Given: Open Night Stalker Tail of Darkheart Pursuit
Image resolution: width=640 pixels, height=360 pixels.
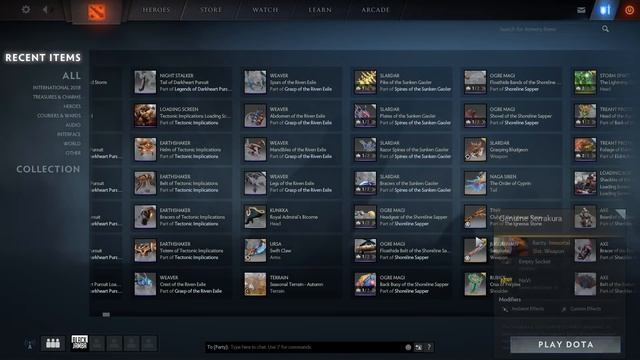Looking at the screenshot, I should (181, 82).
